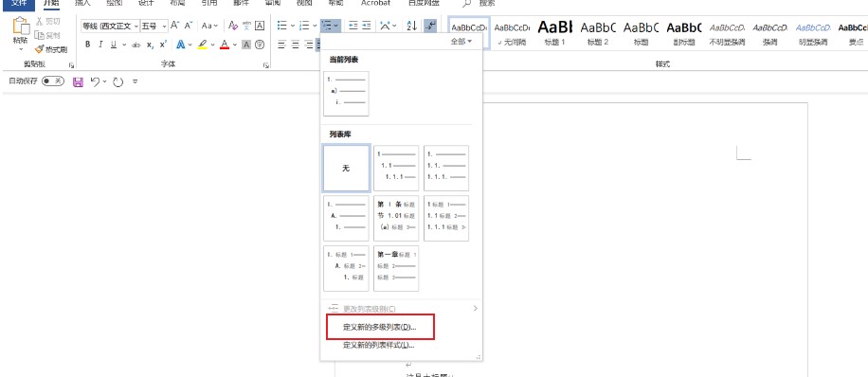Click the Cut scissors button
868x377 pixels.
[x=48, y=21]
